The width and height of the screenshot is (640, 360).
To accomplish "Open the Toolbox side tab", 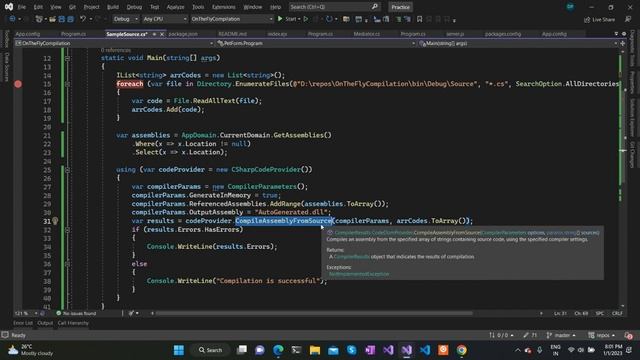I will [6, 38].
